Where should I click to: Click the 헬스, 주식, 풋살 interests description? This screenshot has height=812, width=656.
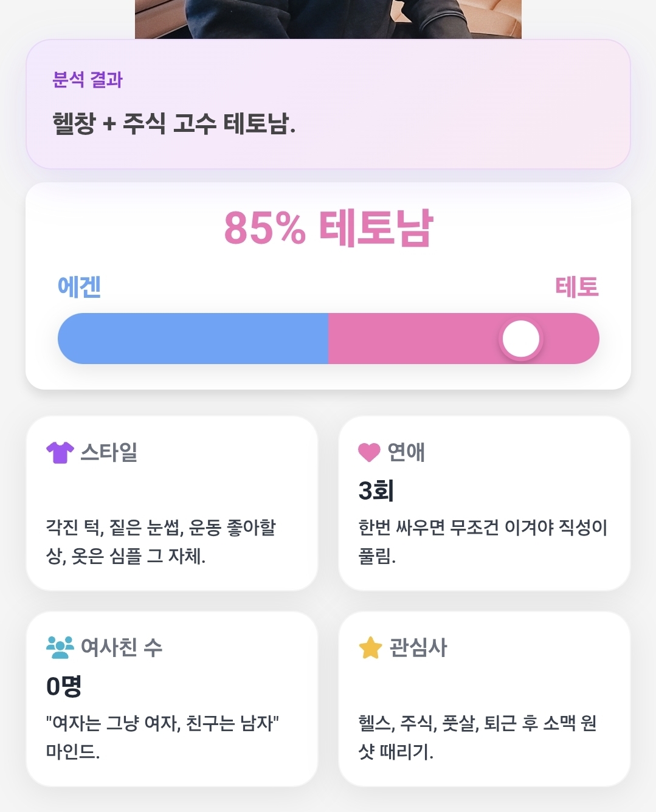coord(478,737)
